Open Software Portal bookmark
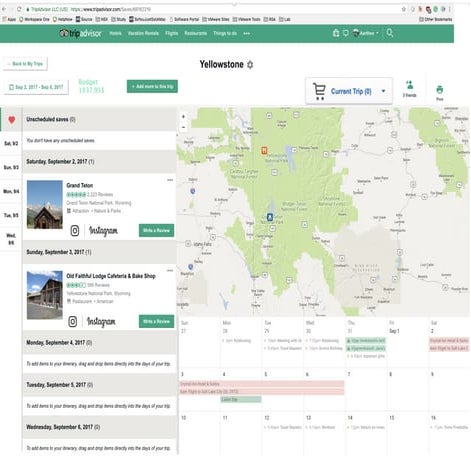The width and height of the screenshot is (471, 471). point(184,19)
